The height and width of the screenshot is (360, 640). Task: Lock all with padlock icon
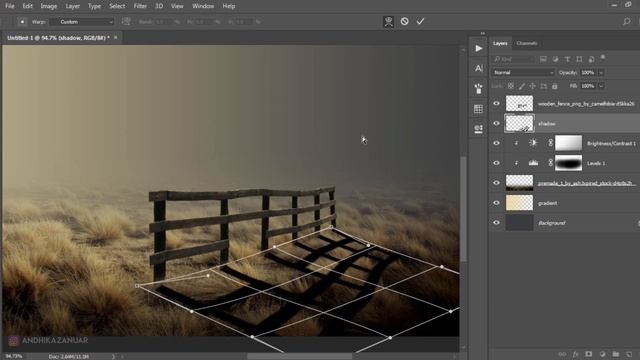tap(554, 86)
